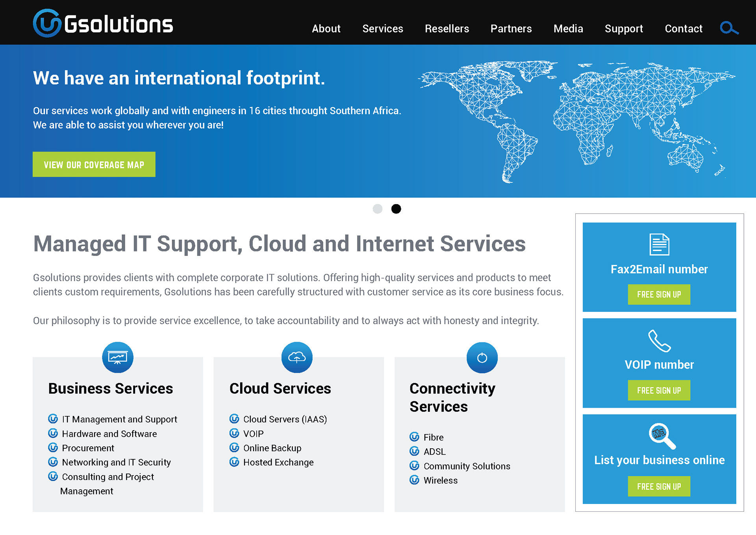Open the Networking and IT Security link
The height and width of the screenshot is (535, 756).
pyautogui.click(x=116, y=463)
